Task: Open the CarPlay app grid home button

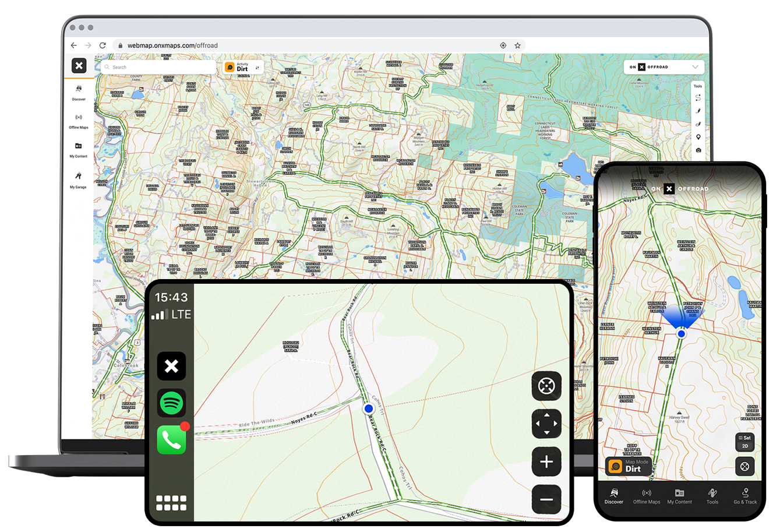Action: [x=171, y=503]
